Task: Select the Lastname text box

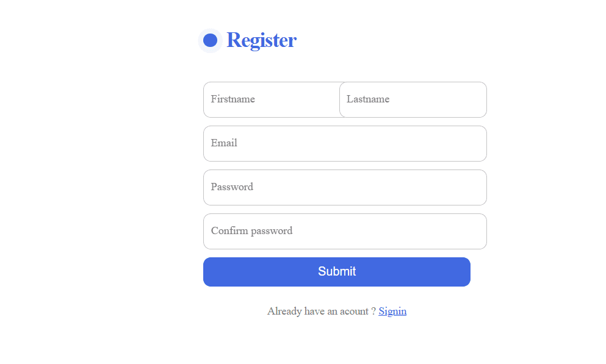Action: 413,99
